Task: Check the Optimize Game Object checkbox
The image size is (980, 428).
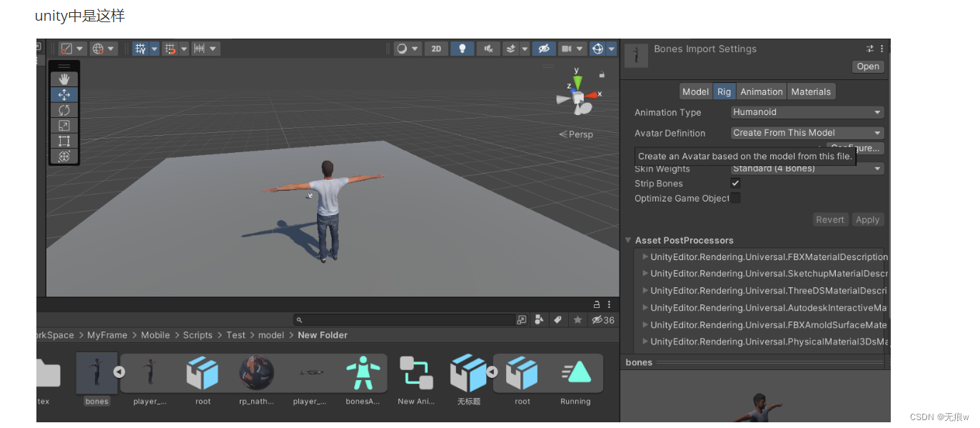Action: coord(735,198)
